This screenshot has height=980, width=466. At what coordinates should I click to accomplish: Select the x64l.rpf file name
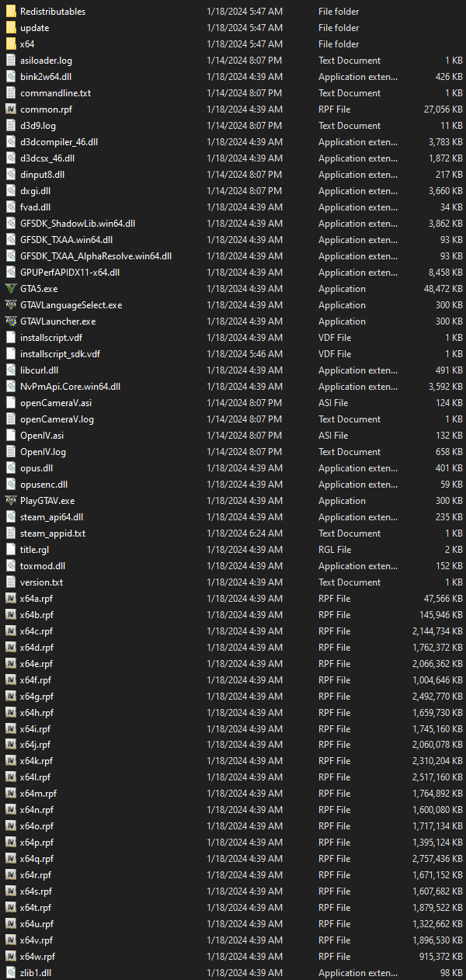click(36, 778)
